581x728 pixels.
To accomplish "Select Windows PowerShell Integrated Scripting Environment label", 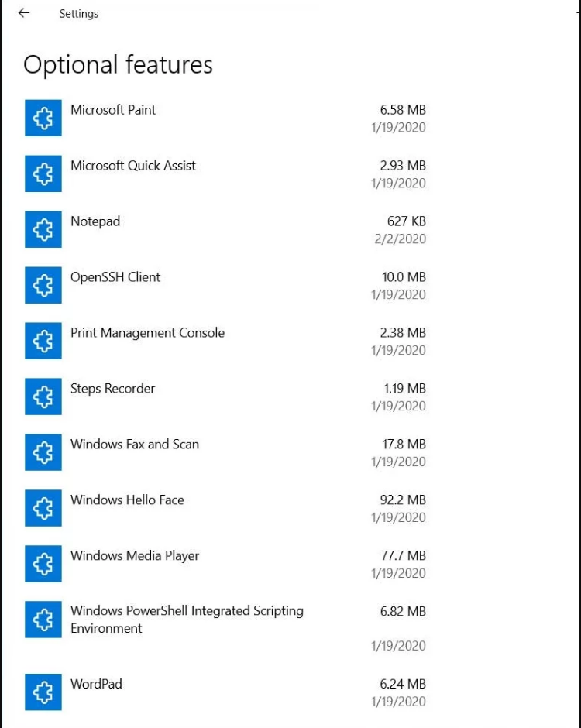I will 187,620.
